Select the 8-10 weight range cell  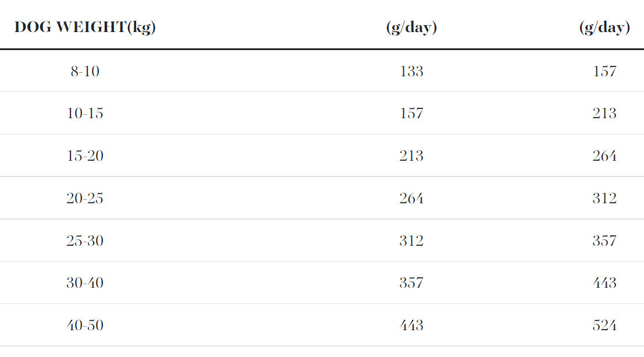pyautogui.click(x=85, y=71)
